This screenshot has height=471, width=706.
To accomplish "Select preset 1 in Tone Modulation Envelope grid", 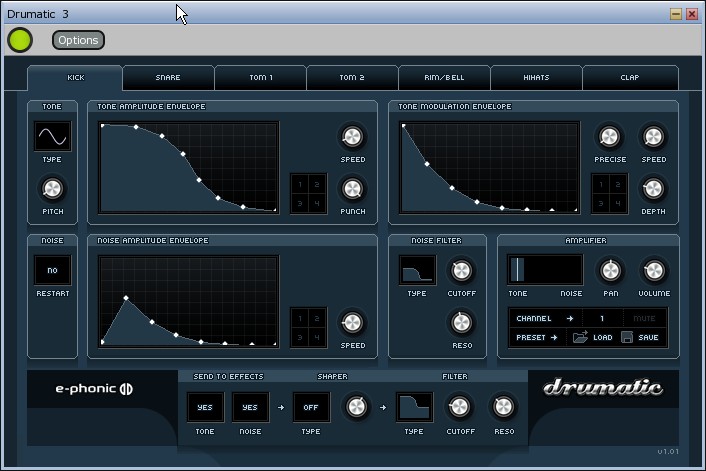I will pos(601,184).
